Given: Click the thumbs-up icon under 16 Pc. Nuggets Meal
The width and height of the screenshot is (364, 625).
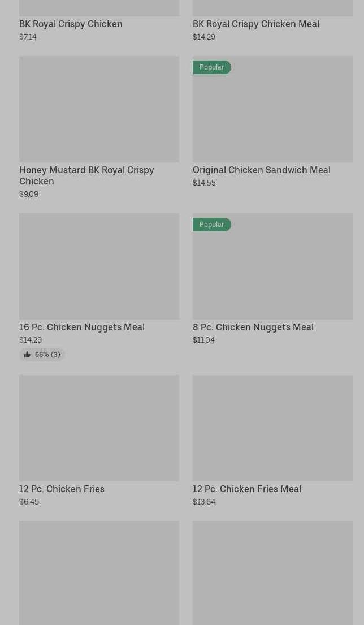Looking at the screenshot, I should click(x=27, y=355).
